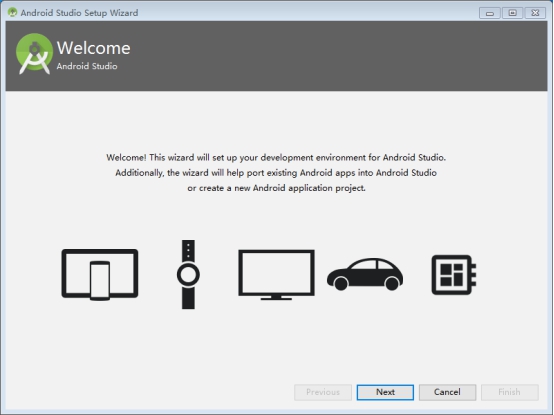The image size is (554, 415).
Task: Click the Next button
Action: tap(385, 392)
